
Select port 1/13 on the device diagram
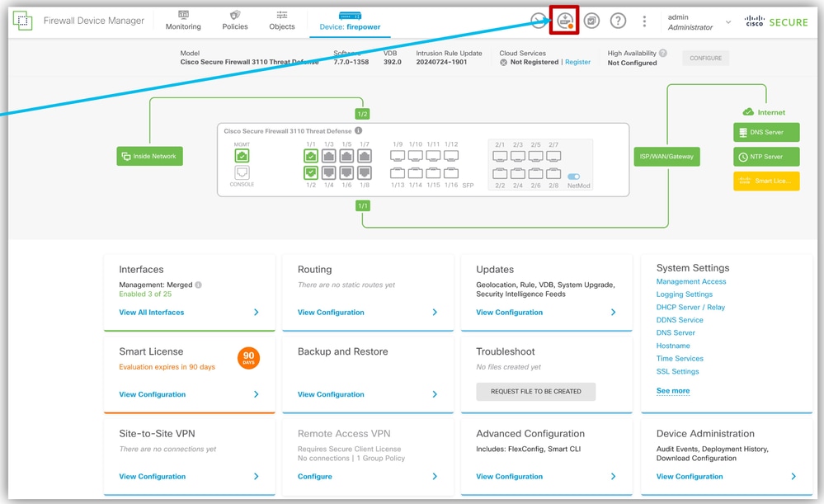coord(398,173)
